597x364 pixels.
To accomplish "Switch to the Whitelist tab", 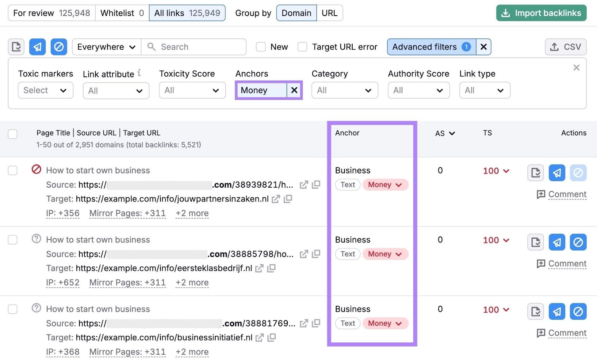I will [117, 13].
